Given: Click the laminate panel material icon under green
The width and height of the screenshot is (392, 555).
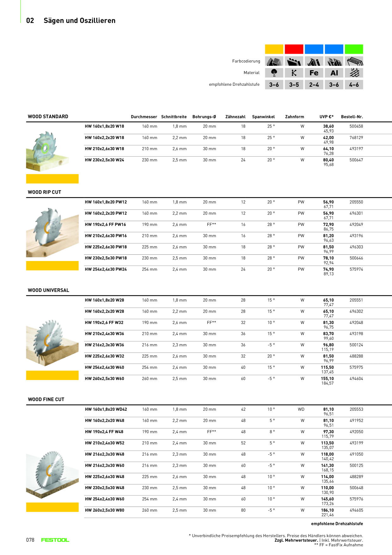Looking at the screenshot, I should 354,73.
